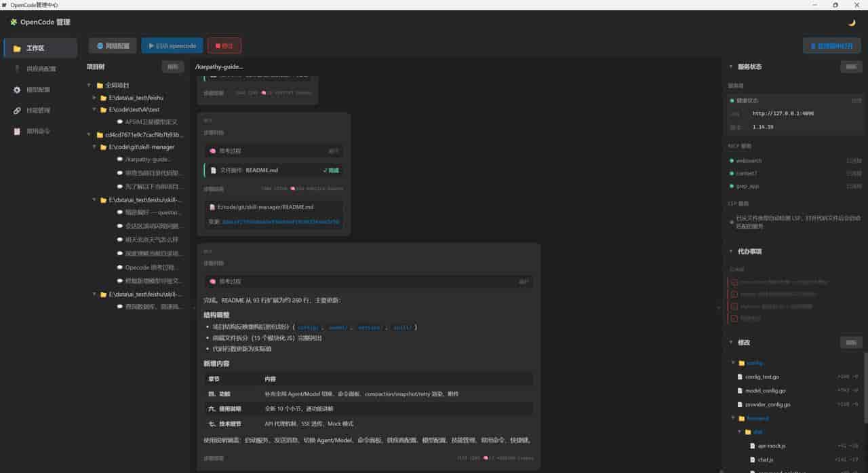This screenshot has width=868, height=473.
Task: Collapse the 修改 section
Action: (730, 343)
